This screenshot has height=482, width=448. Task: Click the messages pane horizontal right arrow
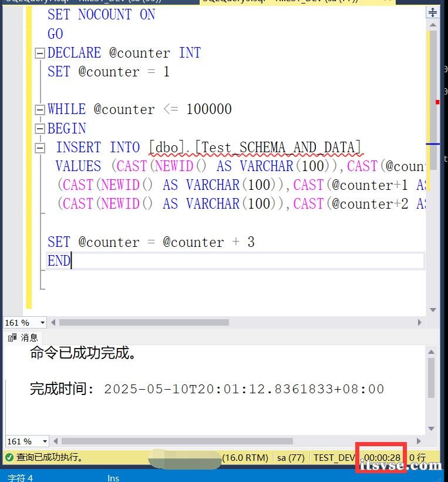point(419,441)
